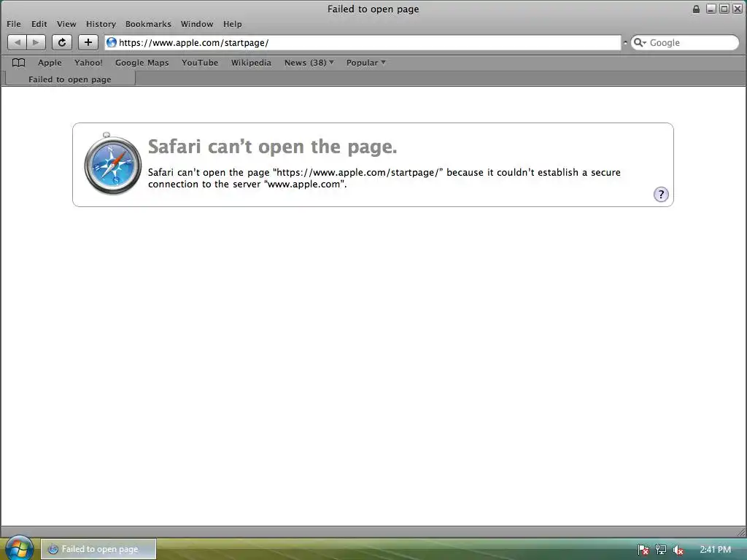
Task: Open the Bookmarks menu
Action: 148,24
